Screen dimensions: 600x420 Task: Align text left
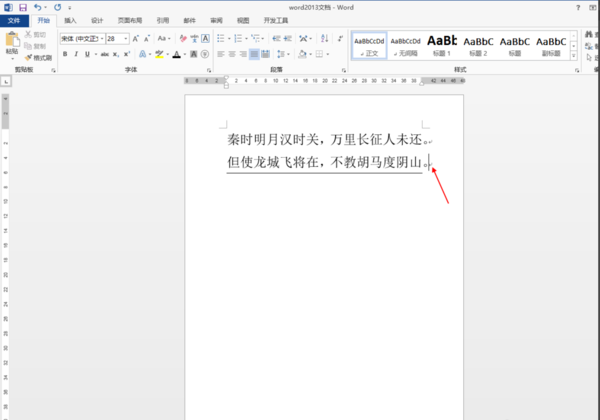(x=221, y=54)
